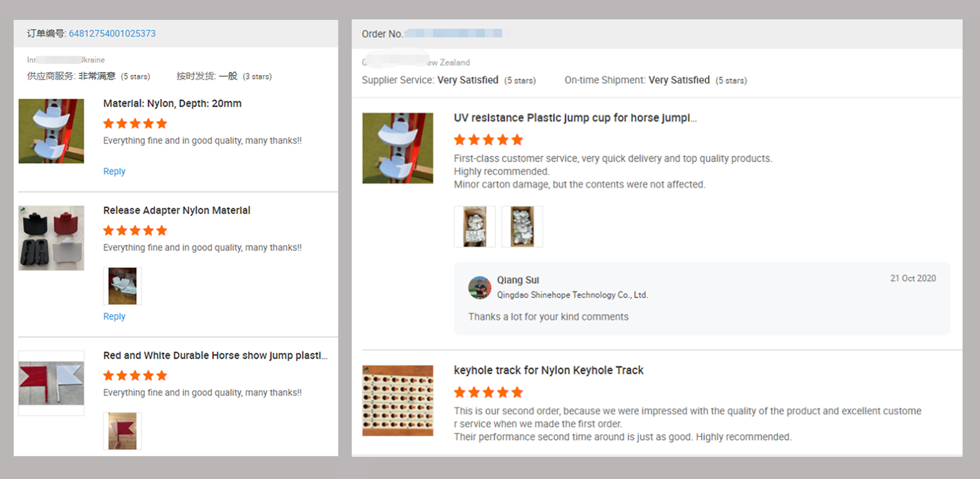
Task: View buyer's red flag photo
Action: 122,431
